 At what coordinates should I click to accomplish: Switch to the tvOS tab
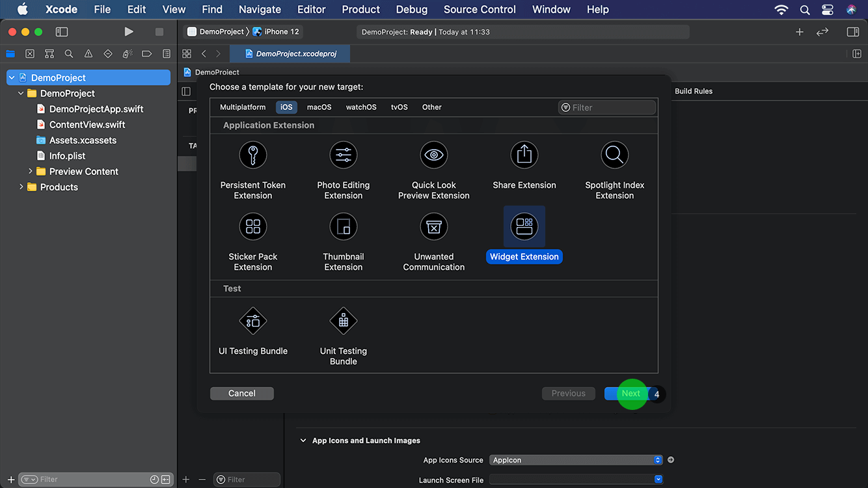coord(400,107)
